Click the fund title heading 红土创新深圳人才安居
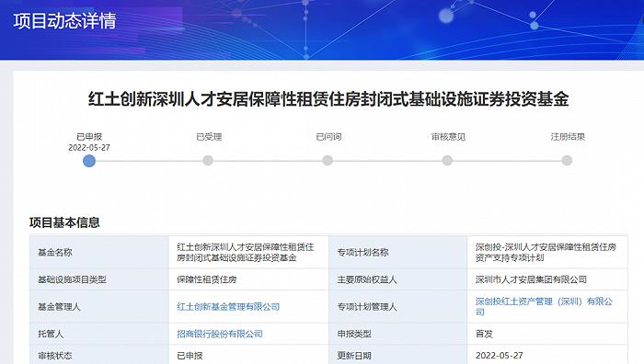This screenshot has width=644, height=364. pyautogui.click(x=328, y=99)
